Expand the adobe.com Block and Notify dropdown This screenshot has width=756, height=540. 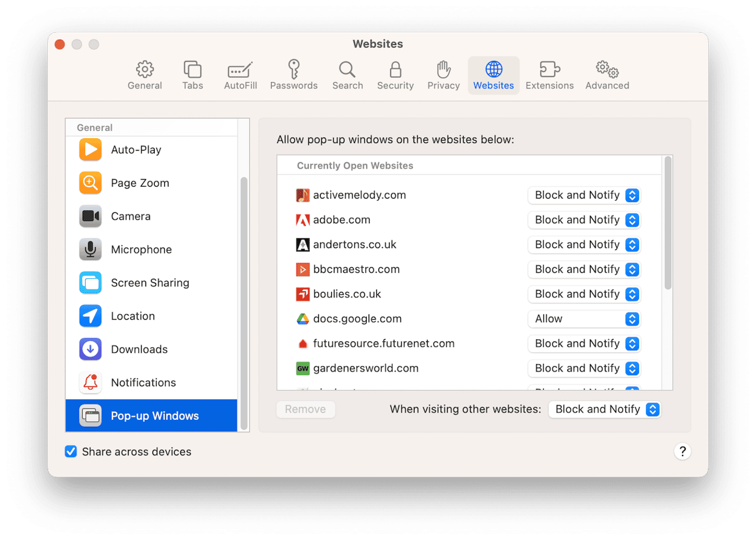click(x=583, y=220)
